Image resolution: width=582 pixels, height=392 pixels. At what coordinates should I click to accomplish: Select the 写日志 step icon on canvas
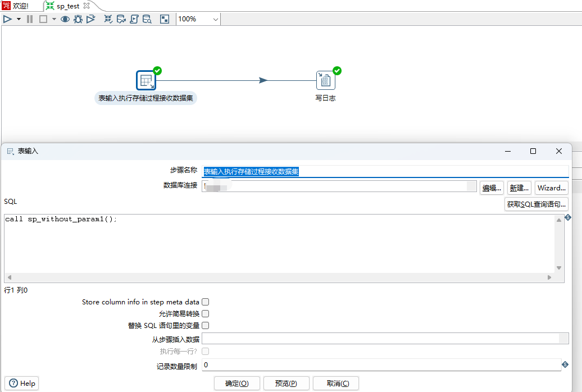325,80
